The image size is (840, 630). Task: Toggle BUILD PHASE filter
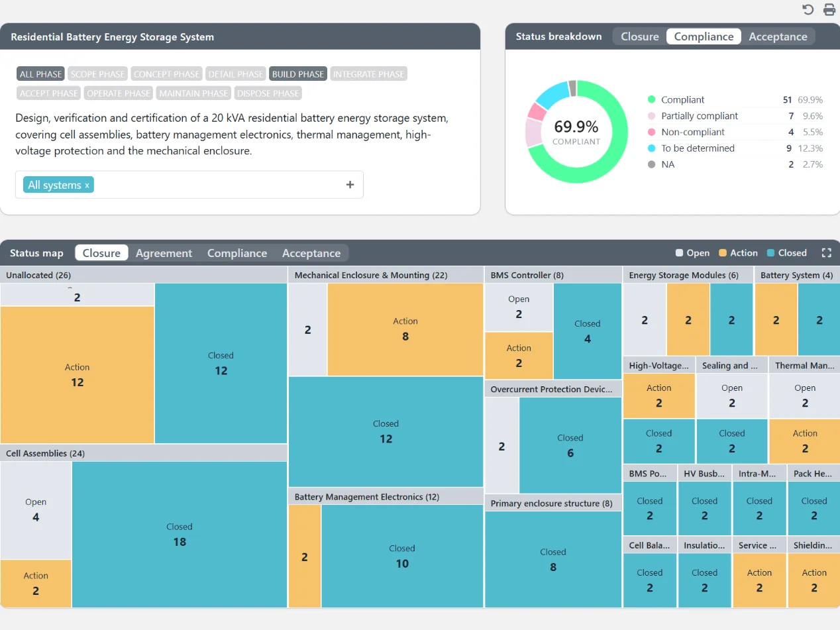click(x=298, y=74)
